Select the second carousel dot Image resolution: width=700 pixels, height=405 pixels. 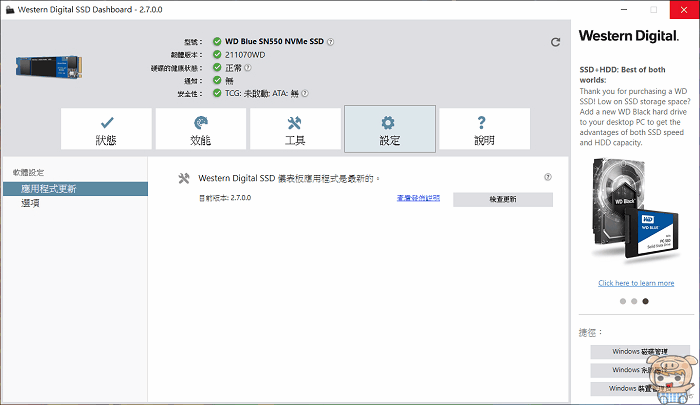pos(634,301)
